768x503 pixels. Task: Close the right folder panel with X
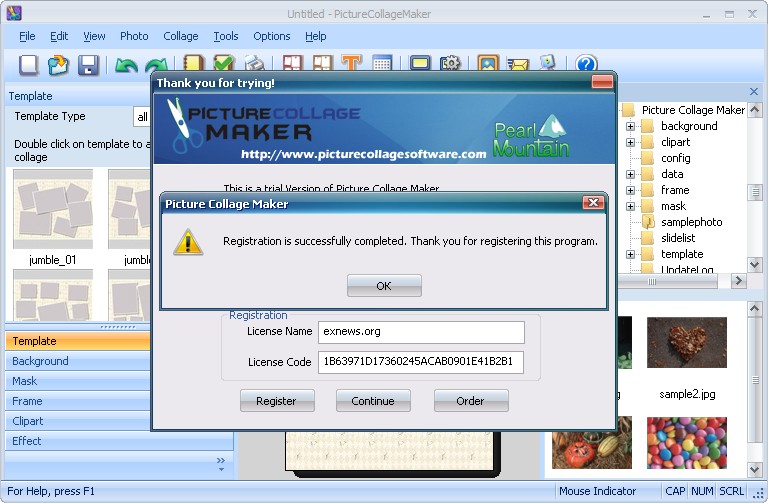754,92
